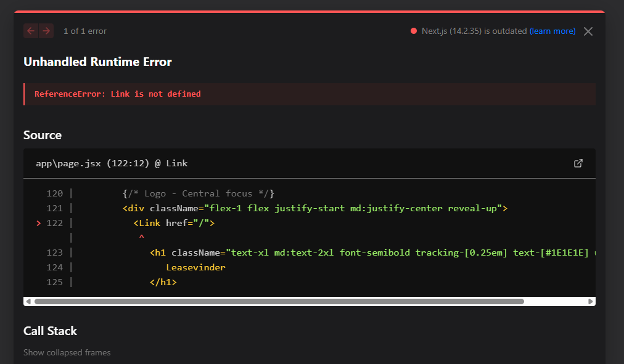
Task: Click the "1 of 1 error" counter
Action: pyautogui.click(x=85, y=31)
